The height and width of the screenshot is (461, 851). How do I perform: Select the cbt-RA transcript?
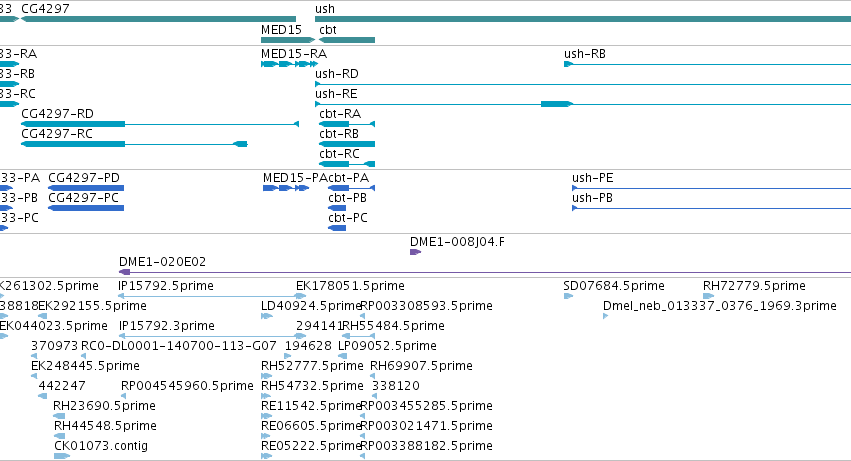pyautogui.click(x=347, y=124)
